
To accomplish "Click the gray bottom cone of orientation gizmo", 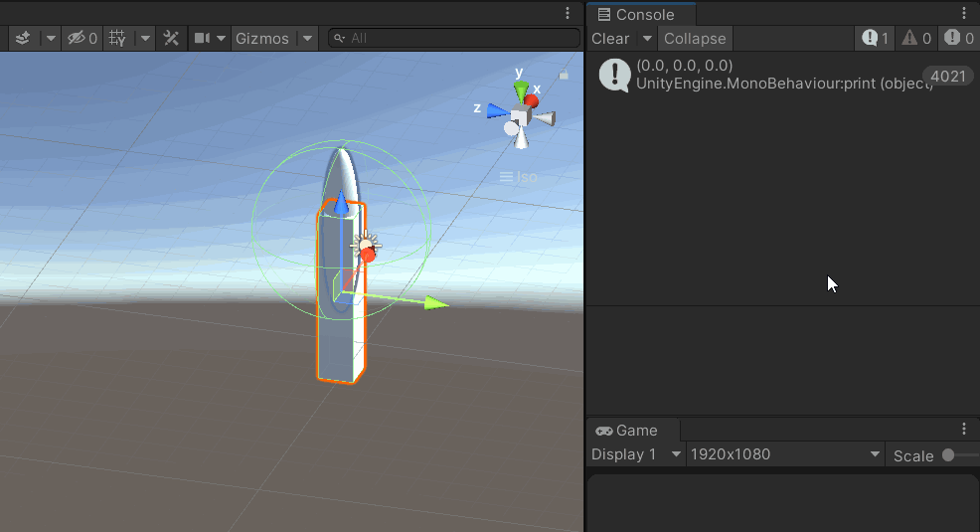I will (522, 138).
